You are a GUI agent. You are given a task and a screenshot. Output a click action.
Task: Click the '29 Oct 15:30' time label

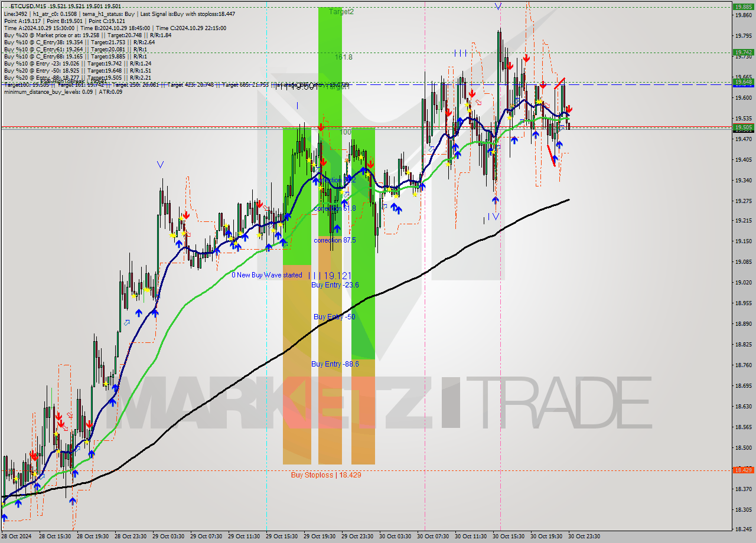click(x=282, y=537)
